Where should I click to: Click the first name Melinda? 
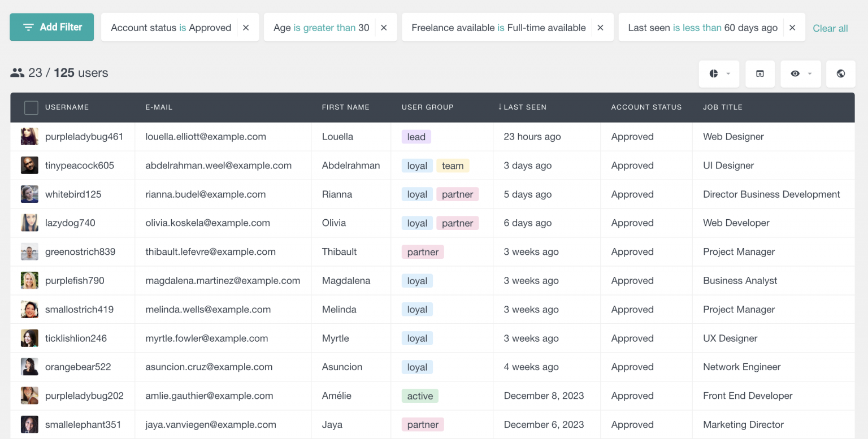coord(339,309)
